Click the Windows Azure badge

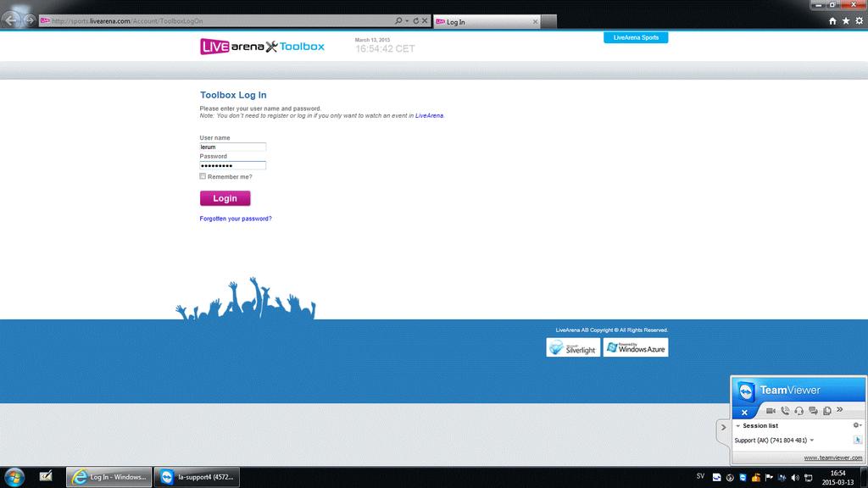click(x=636, y=347)
